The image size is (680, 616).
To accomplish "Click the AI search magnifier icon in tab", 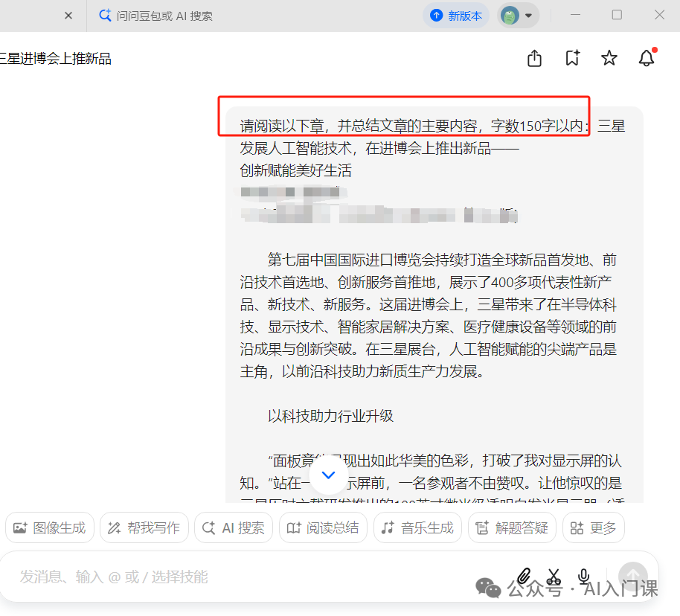I will tap(105, 16).
